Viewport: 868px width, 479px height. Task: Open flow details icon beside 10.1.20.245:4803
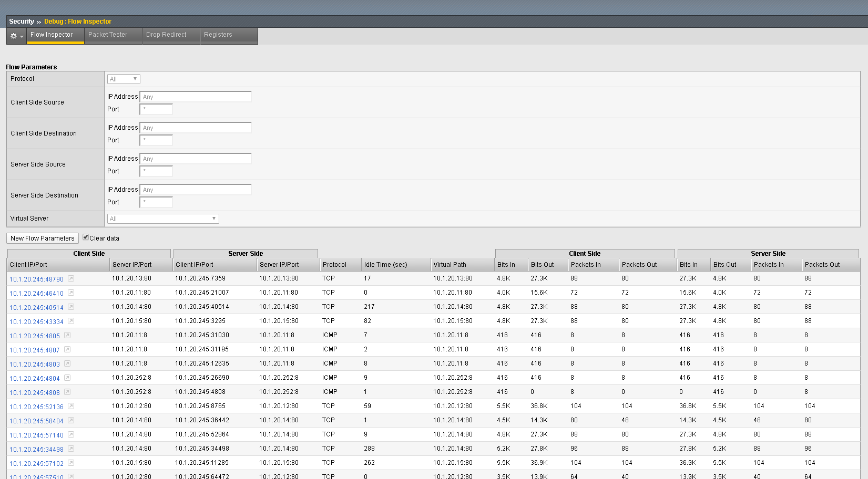(67, 363)
